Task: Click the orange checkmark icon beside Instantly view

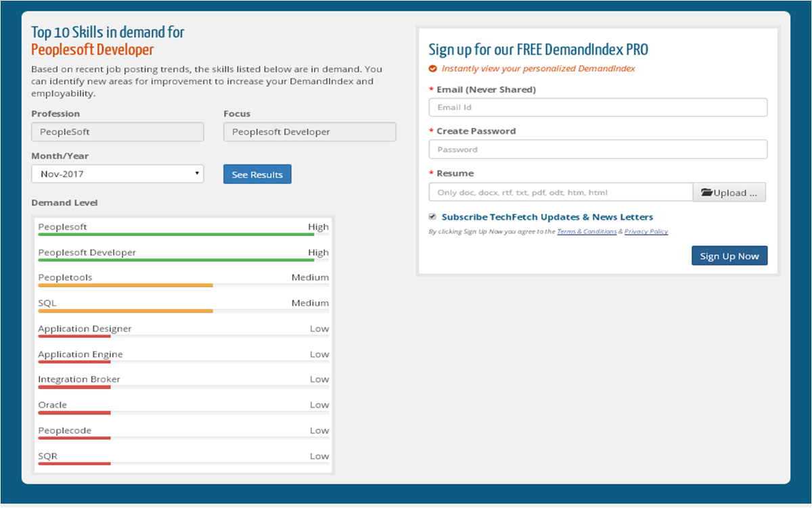Action: [433, 68]
